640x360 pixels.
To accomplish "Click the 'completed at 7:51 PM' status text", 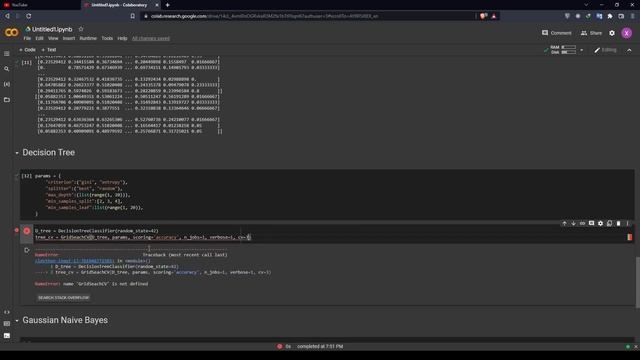I will pyautogui.click(x=320, y=346).
